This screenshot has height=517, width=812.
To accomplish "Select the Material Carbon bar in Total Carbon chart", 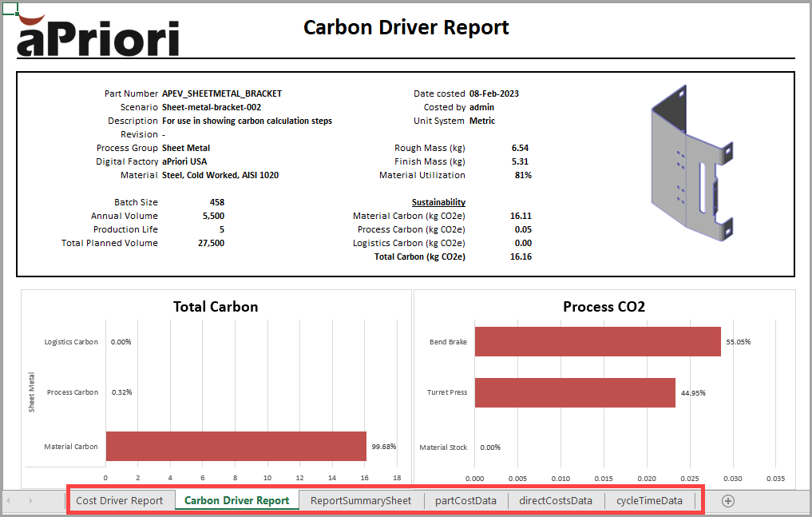I will (x=236, y=446).
